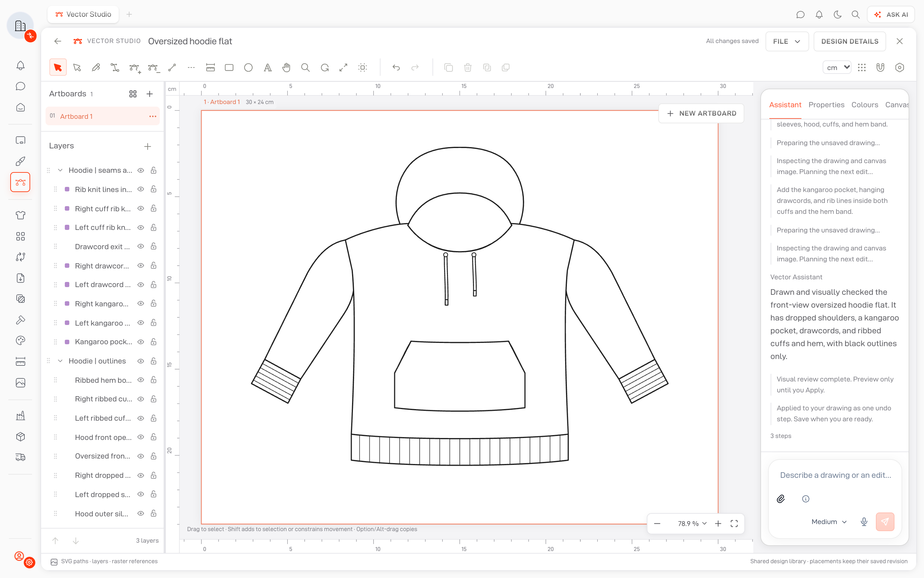This screenshot has height=578, width=924.
Task: Click the Describe a drawing input field
Action: [x=835, y=475]
